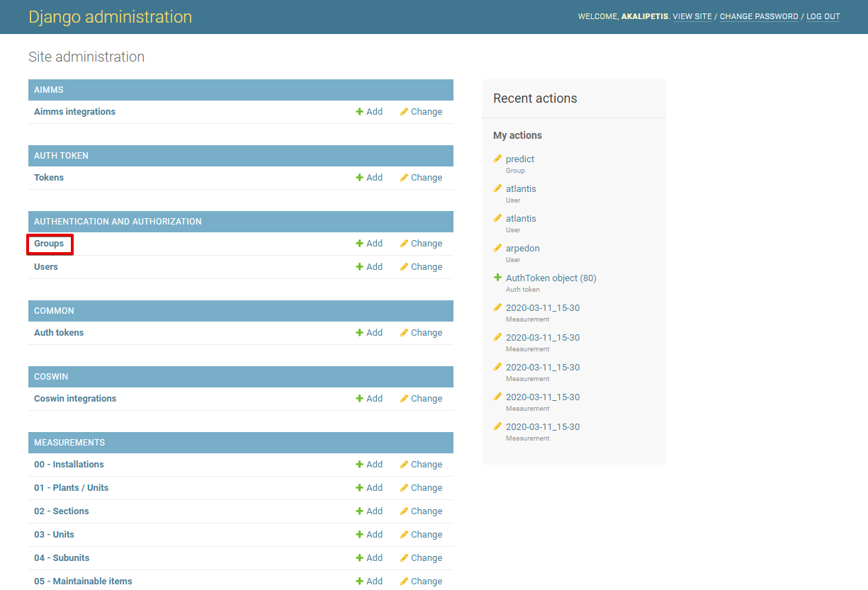Screen dimensions: 868x590
Task: Open the Auth tokens model link under COMMON
Action: tap(59, 333)
